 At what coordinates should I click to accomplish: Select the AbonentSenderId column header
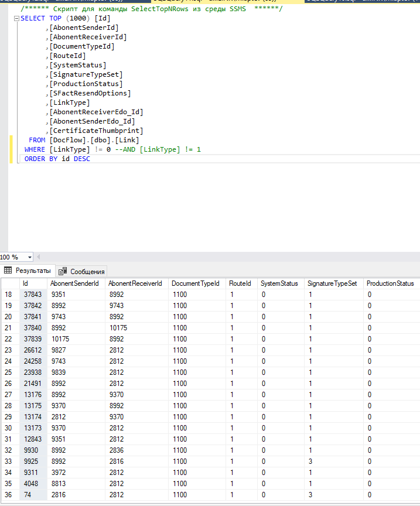coord(75,283)
